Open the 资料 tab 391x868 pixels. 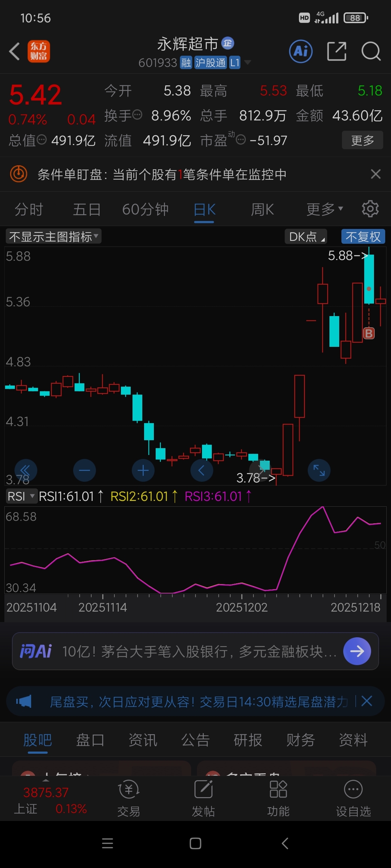353,740
